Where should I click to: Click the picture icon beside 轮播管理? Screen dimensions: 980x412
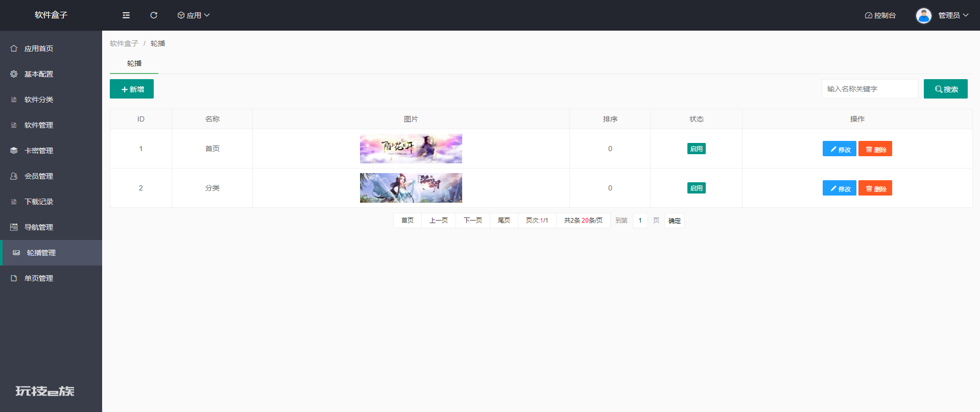(x=16, y=253)
